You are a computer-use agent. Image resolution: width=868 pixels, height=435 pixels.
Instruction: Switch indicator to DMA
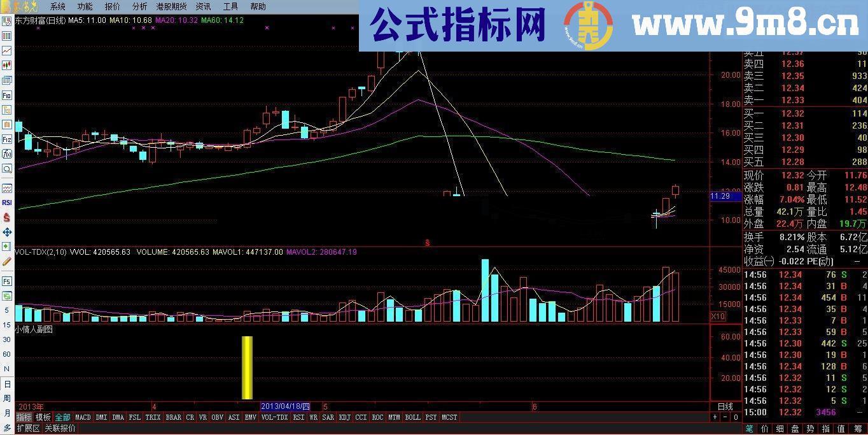[x=118, y=417]
